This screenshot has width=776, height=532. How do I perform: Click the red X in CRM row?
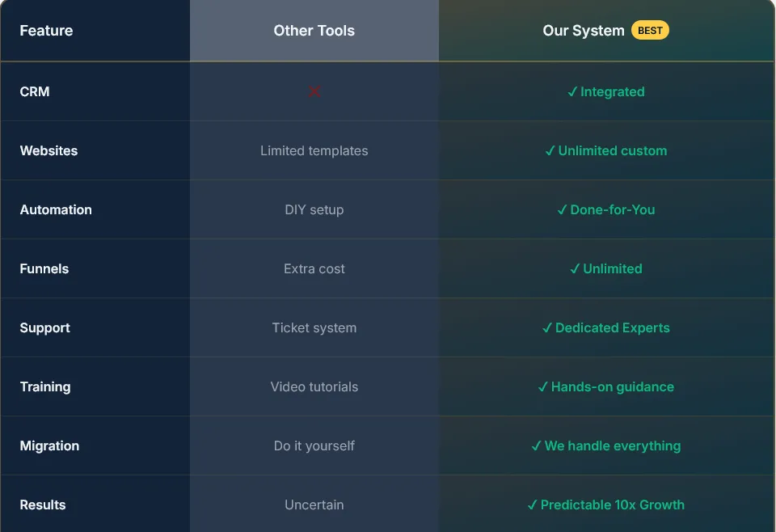[x=314, y=91]
